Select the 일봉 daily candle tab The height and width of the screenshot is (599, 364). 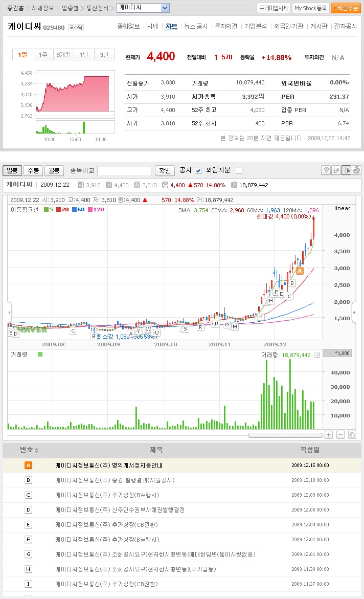12,170
